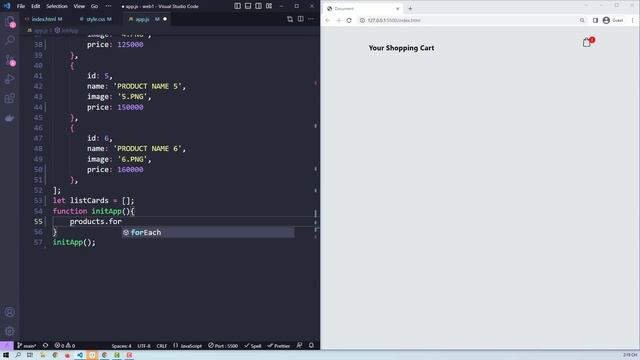This screenshot has height=360, width=640.
Task: Change the CRLF end-of-line setting
Action: [162, 346]
